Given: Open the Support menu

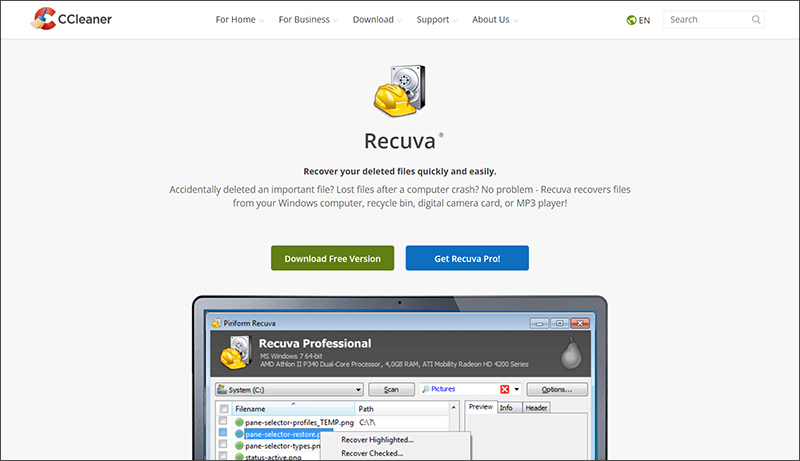Looking at the screenshot, I should pos(437,19).
